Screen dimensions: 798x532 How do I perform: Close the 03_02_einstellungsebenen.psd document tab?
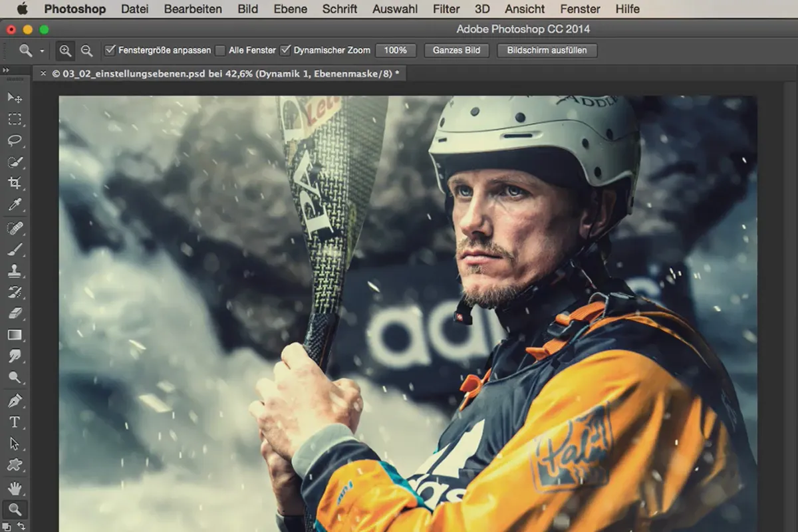click(43, 74)
